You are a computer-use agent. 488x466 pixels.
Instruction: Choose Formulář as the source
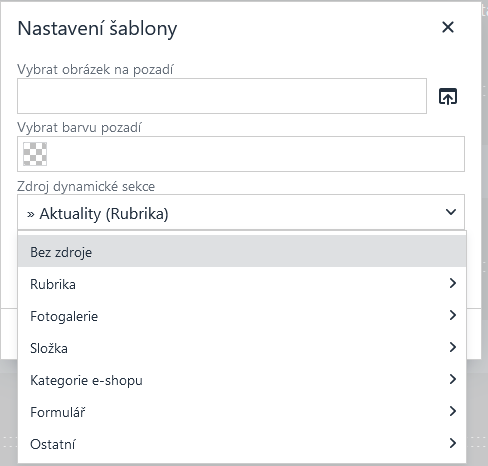point(242,412)
